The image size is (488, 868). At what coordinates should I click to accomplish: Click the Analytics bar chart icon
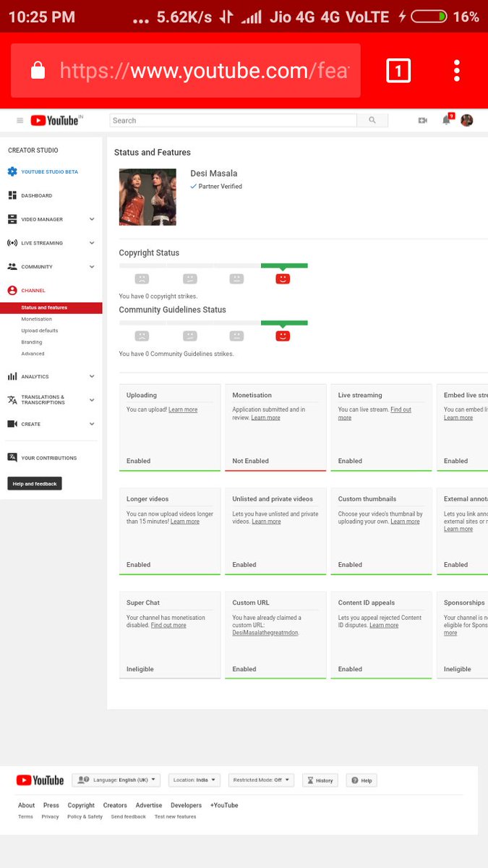point(12,376)
